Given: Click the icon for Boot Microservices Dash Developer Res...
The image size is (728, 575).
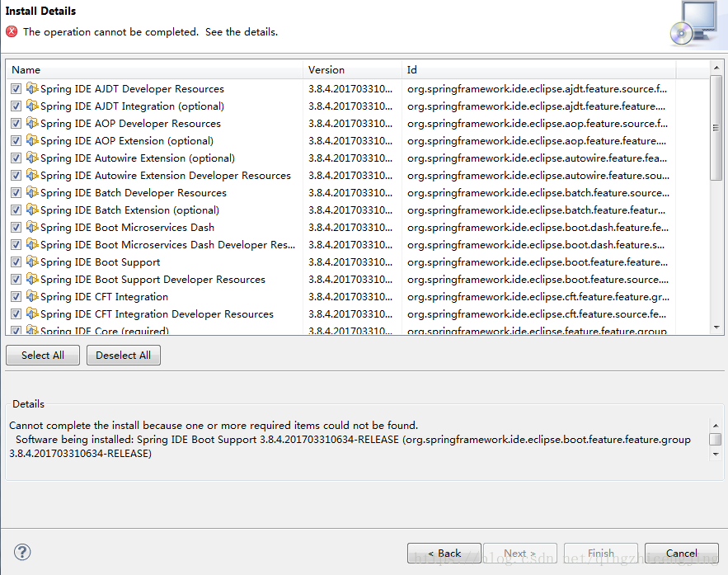Looking at the screenshot, I should tap(32, 244).
